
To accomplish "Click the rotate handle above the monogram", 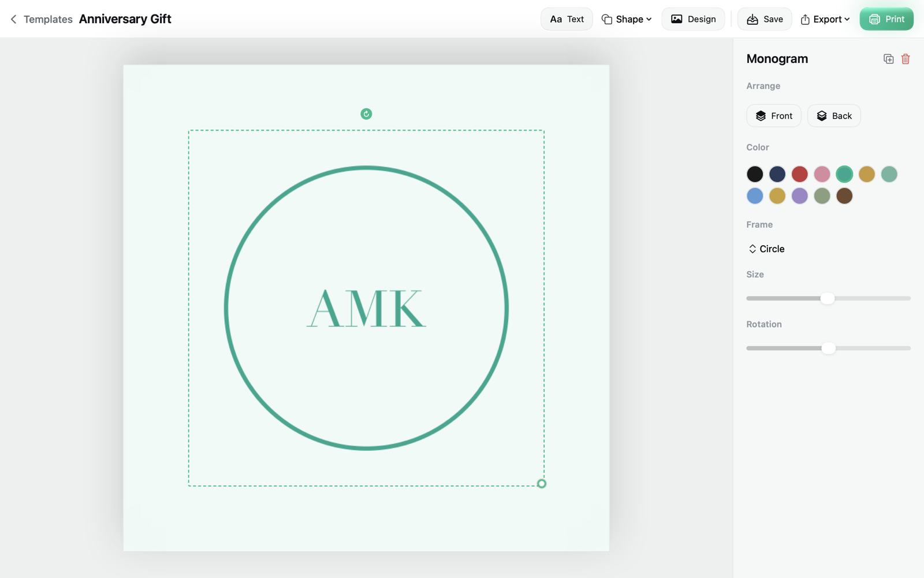I will [x=366, y=114].
